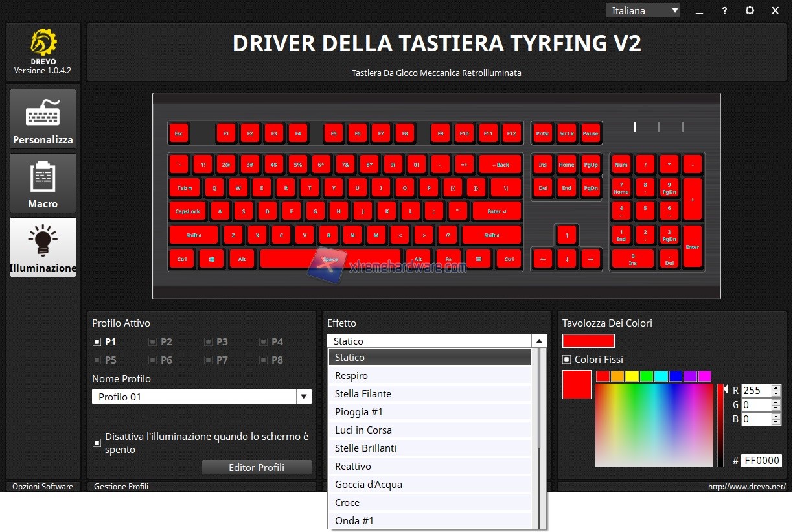Image resolution: width=793 pixels, height=532 pixels.
Task: Collapse the Effetto dropdown arrow
Action: (538, 341)
